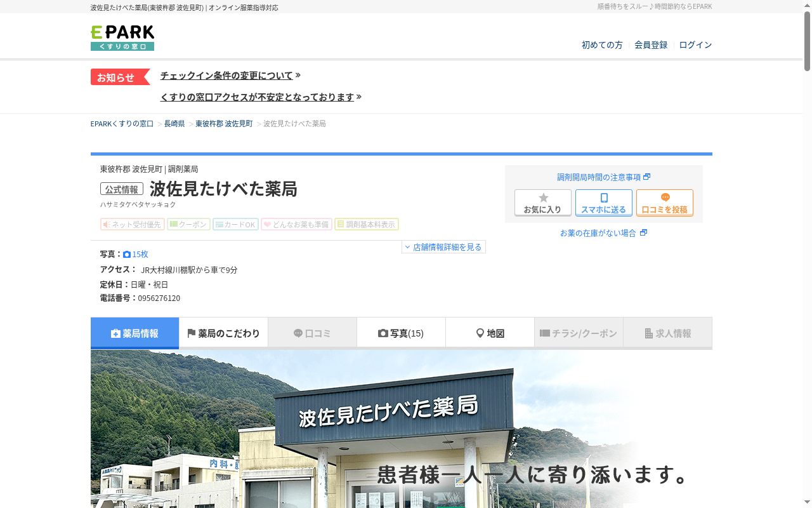Click the camera icon next to 15枚

[x=127, y=254]
